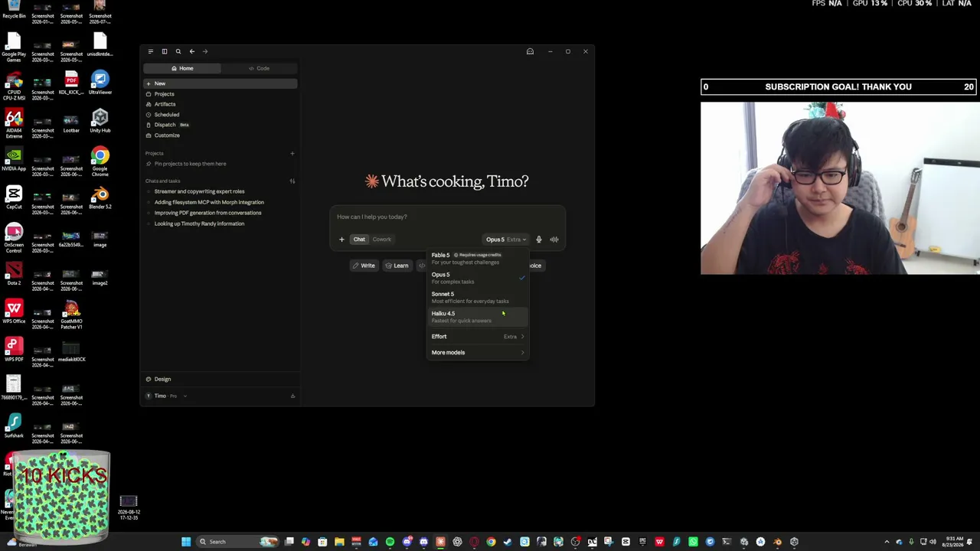Open Customize in the sidebar

pos(220,135)
